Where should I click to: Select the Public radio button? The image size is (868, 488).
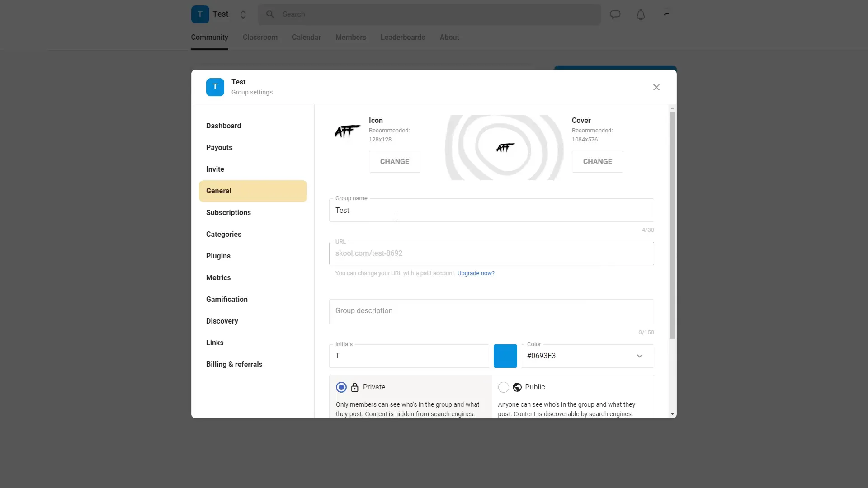(x=504, y=387)
